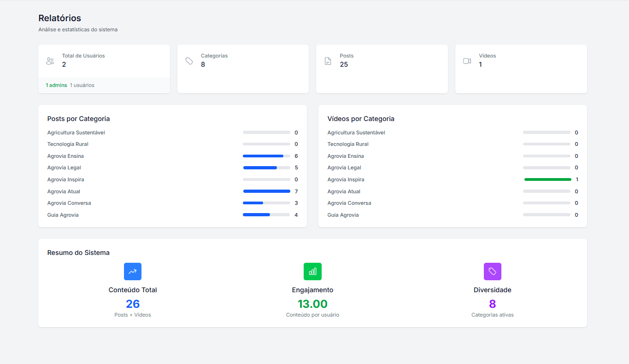
Task: Click the count 1 for Agrovia Inspira videos
Action: (x=576, y=179)
